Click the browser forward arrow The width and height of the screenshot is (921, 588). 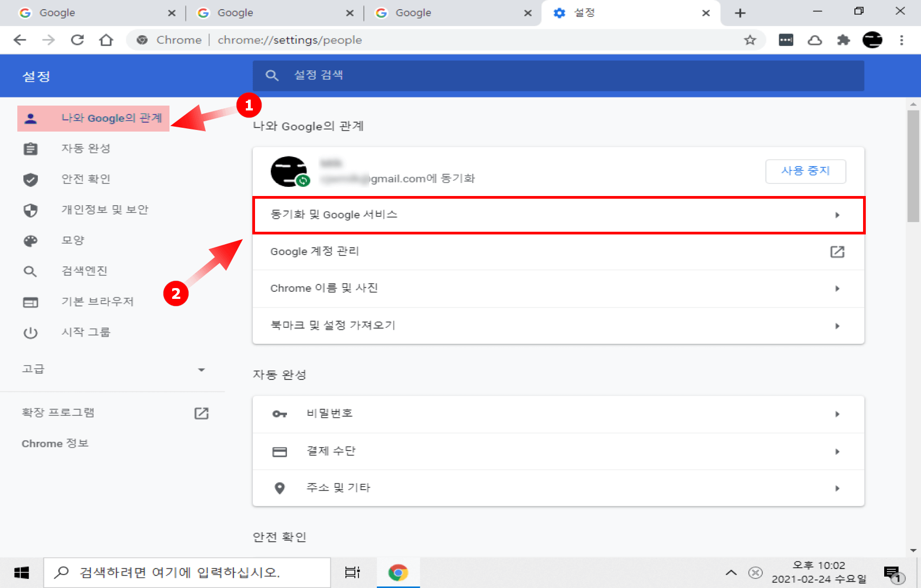49,40
